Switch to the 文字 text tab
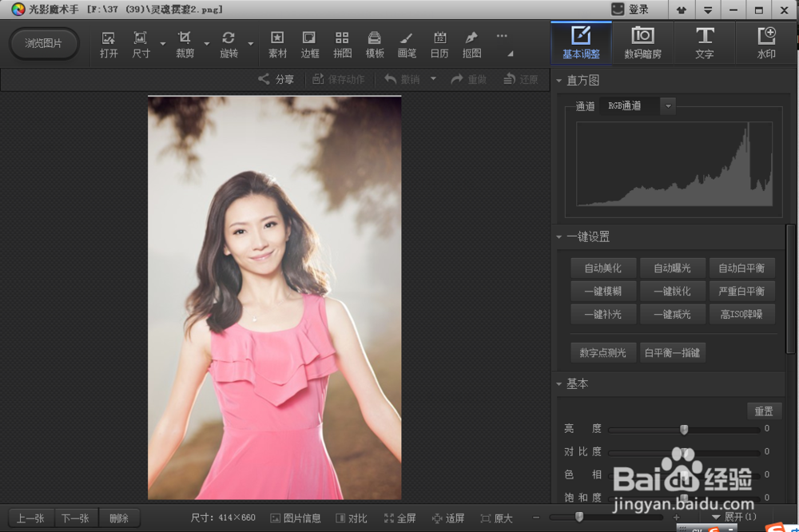The height and width of the screenshot is (532, 799). (x=704, y=43)
